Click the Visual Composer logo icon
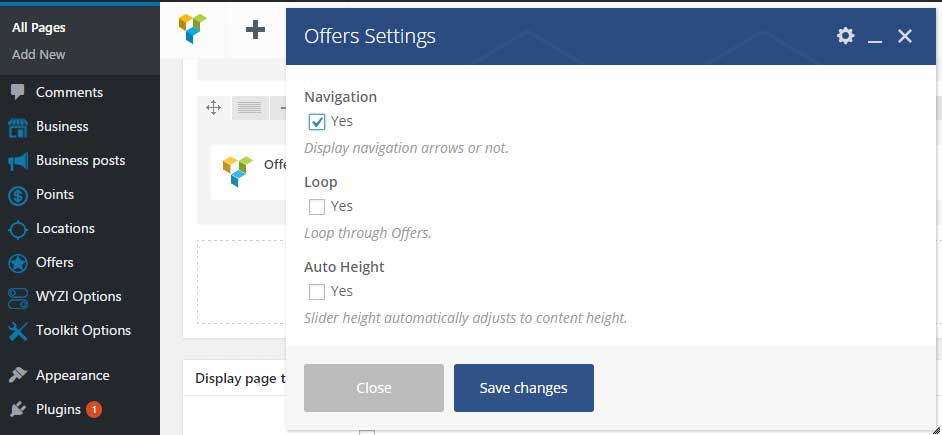This screenshot has height=435, width=942. [192, 28]
